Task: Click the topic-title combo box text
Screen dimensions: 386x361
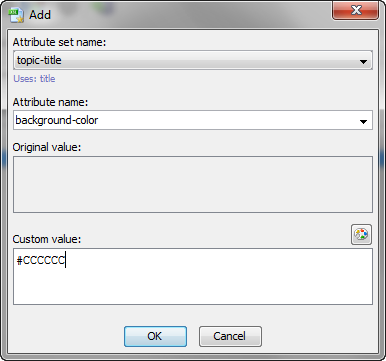Action: click(x=39, y=60)
